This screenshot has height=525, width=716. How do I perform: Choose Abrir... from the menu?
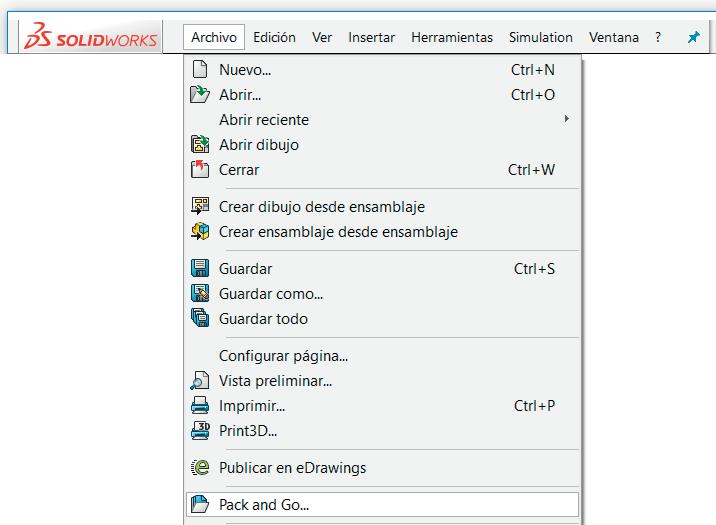pyautogui.click(x=383, y=94)
